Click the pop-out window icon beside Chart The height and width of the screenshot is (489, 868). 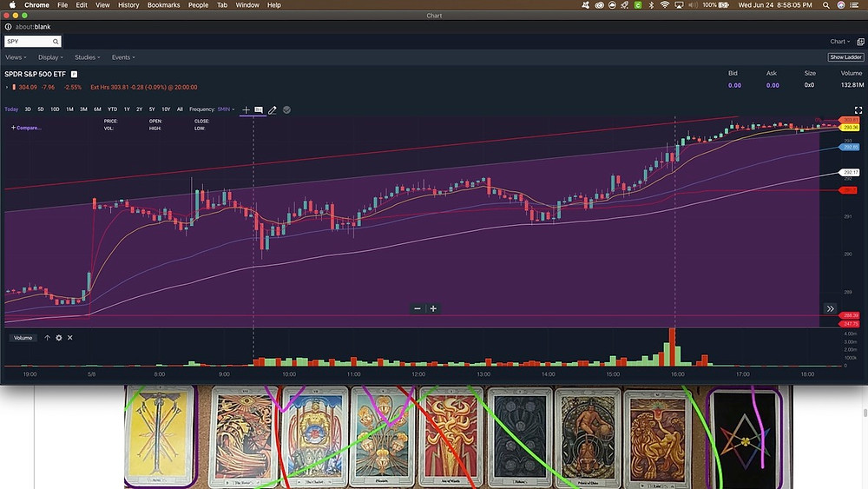coord(860,42)
